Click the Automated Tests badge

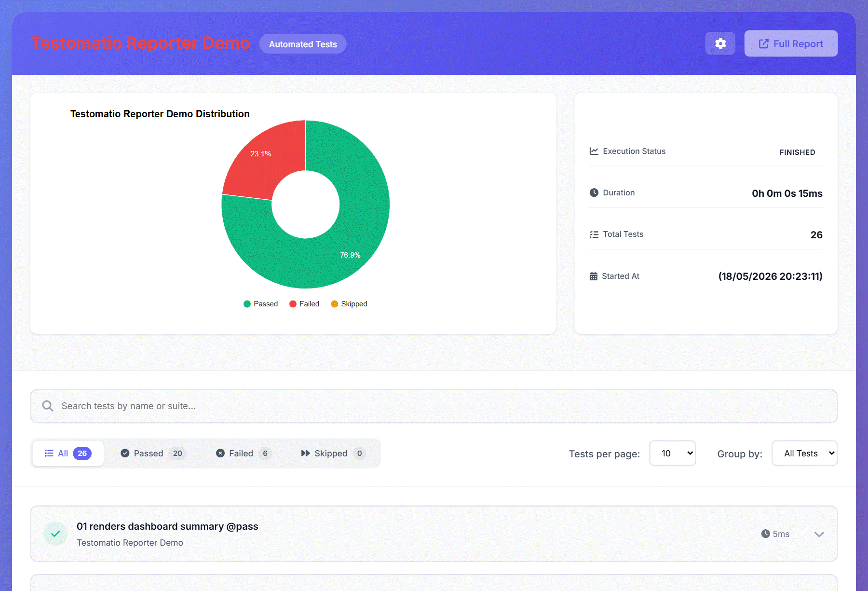click(x=303, y=44)
